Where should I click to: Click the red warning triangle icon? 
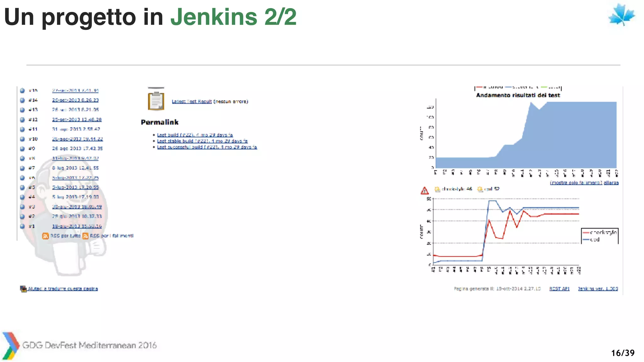click(425, 190)
